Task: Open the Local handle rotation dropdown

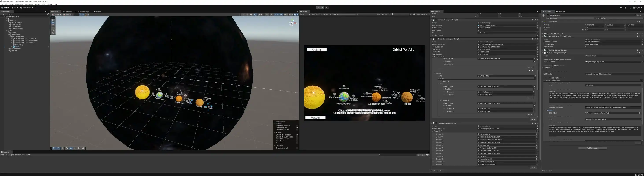Action: point(67,15)
